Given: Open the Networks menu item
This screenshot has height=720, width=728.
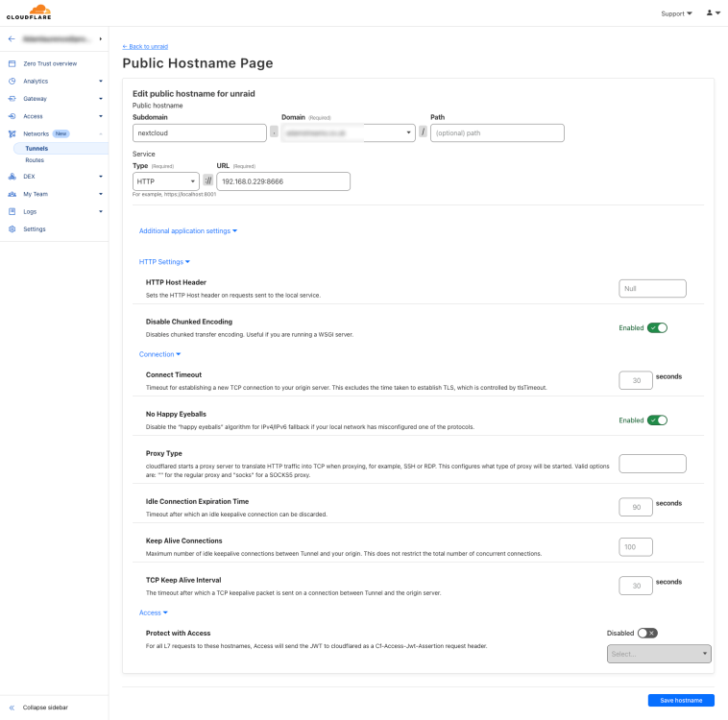Looking at the screenshot, I should point(36,134).
